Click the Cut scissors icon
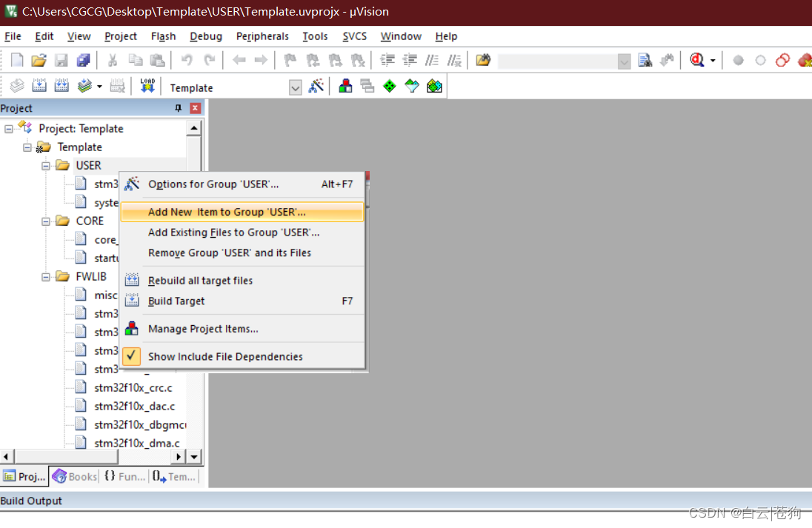 112,60
